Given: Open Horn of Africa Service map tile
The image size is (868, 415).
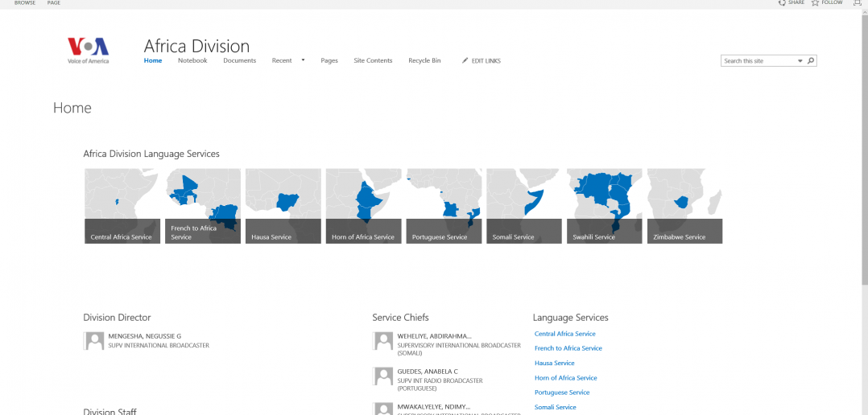Looking at the screenshot, I should point(364,206).
